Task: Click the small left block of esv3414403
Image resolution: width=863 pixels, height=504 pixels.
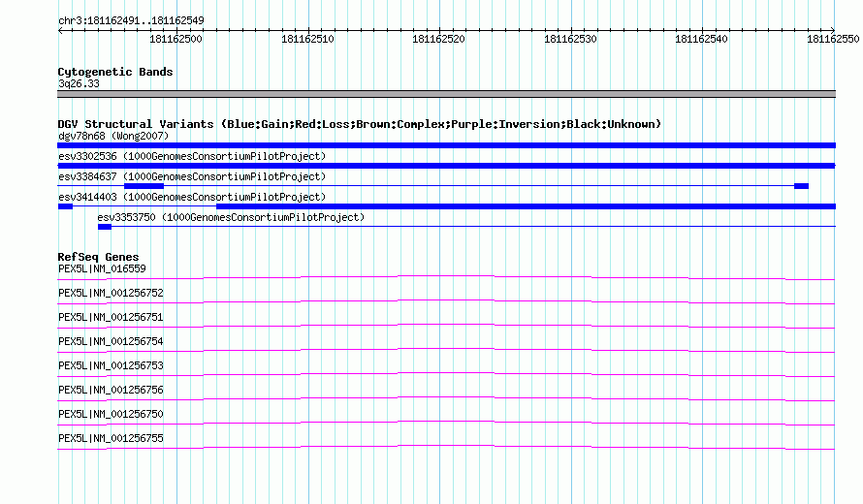Action: pos(65,206)
